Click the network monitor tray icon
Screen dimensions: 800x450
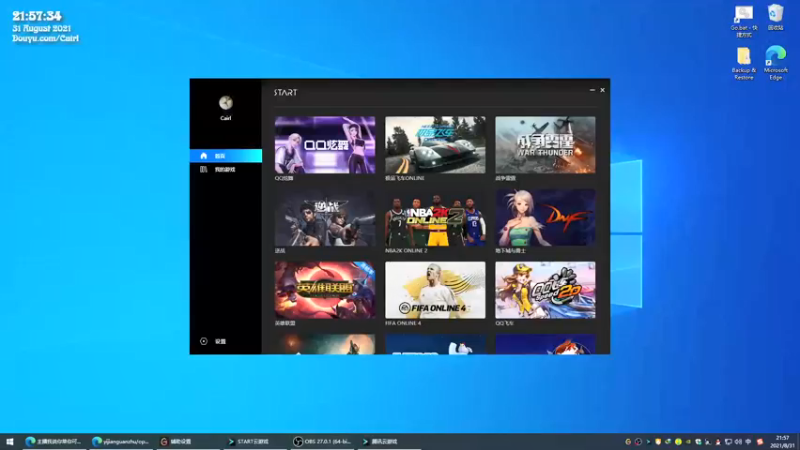click(728, 442)
